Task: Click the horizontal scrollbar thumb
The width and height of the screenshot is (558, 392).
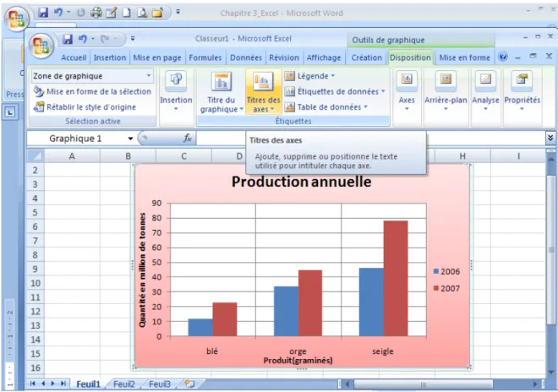Action: (x=423, y=384)
